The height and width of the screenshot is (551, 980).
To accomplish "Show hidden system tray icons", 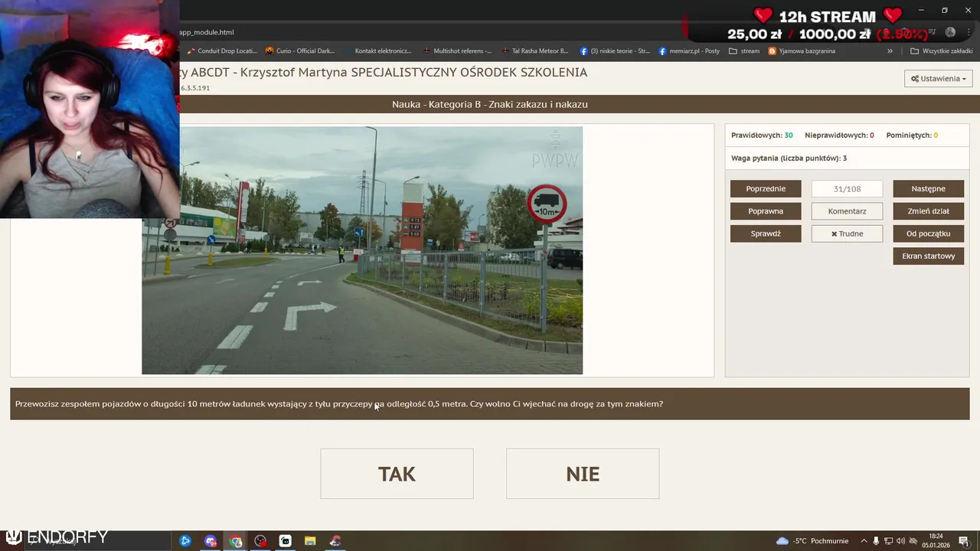I will (864, 541).
